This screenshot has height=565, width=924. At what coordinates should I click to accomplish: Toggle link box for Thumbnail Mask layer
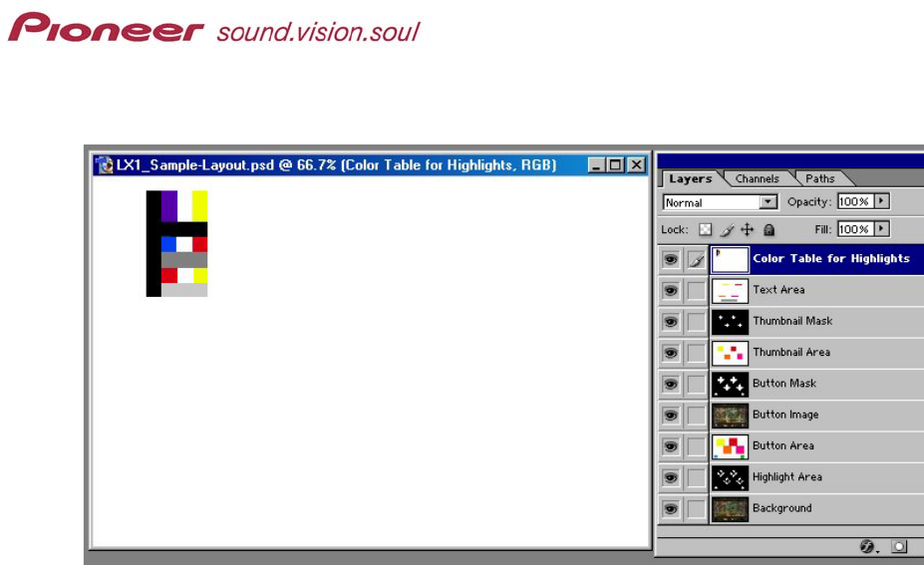(696, 322)
